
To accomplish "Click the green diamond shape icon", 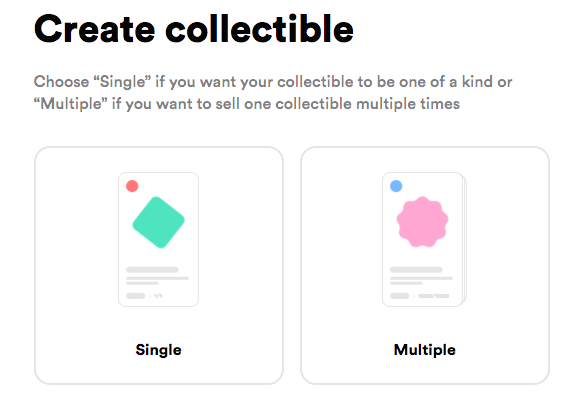I will [158, 222].
